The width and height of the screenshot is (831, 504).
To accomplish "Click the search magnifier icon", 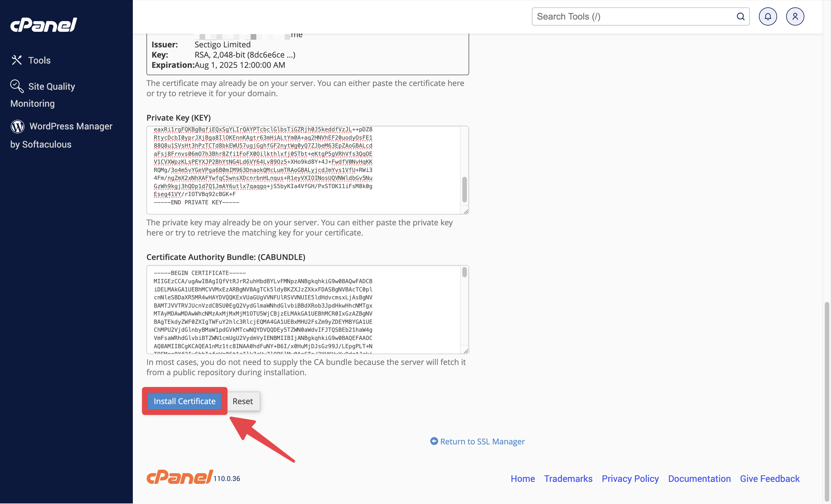I will [x=740, y=16].
